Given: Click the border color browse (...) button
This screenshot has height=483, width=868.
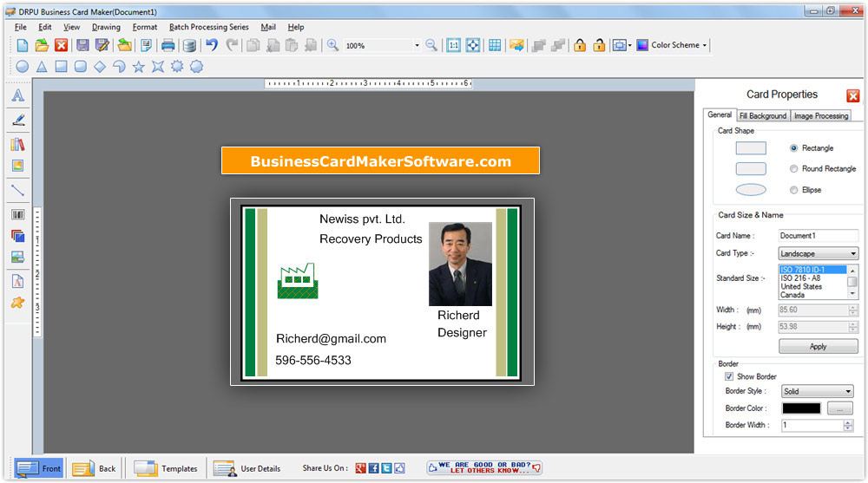Looking at the screenshot, I should (839, 408).
